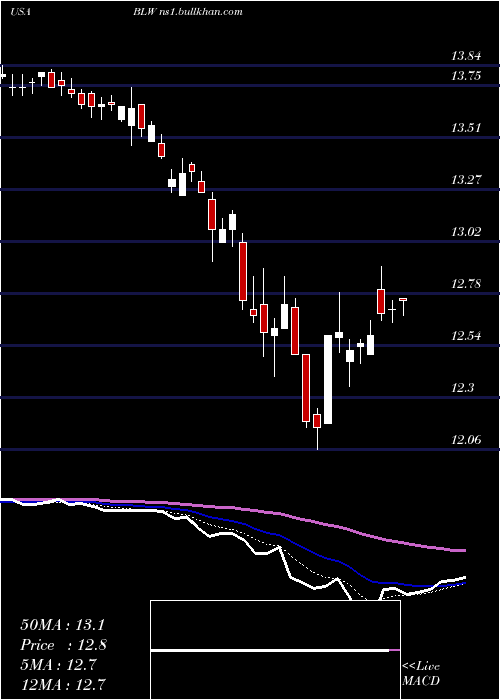This screenshot has width=500, height=700.
Task: Click the 12.78 price level label
Action: coord(466,284)
